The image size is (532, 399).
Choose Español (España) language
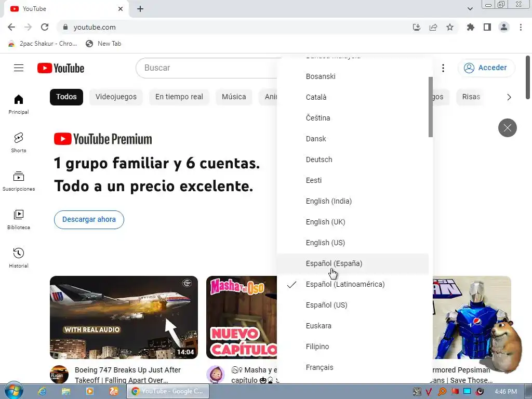353,263
